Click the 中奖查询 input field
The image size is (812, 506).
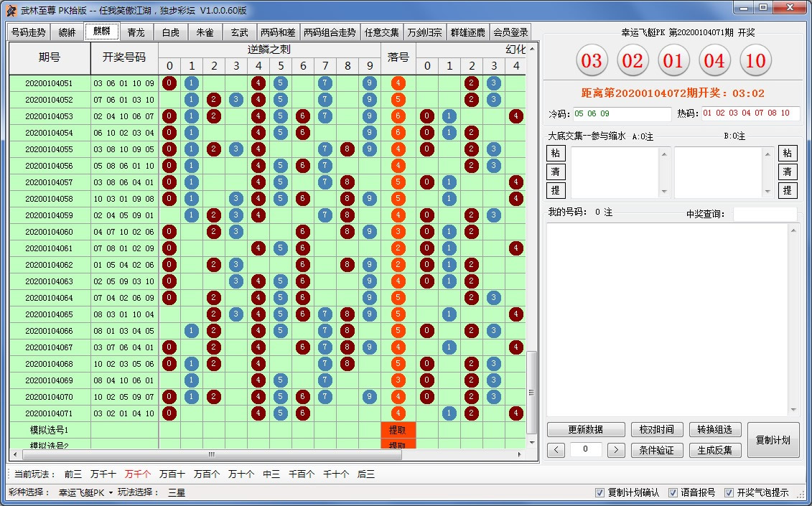(767, 213)
